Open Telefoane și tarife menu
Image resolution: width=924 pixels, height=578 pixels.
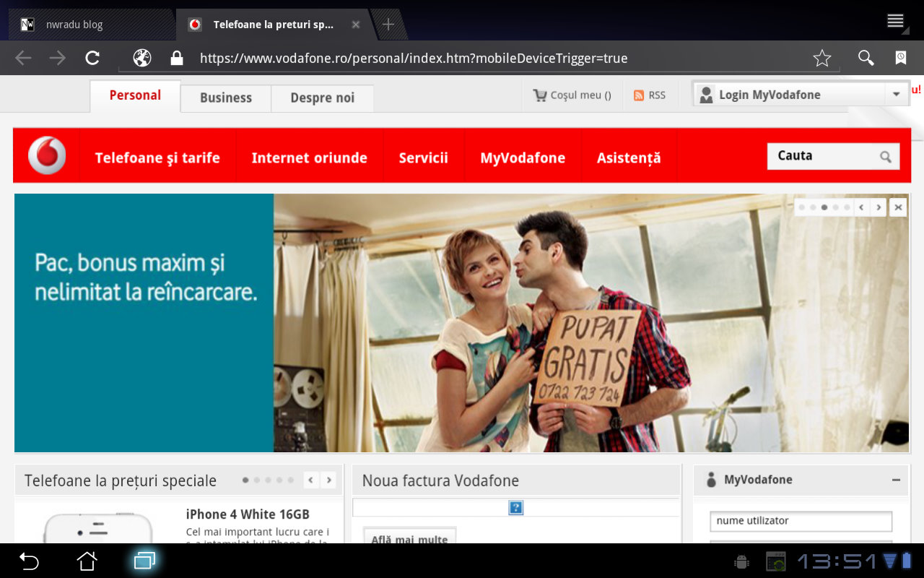pyautogui.click(x=157, y=158)
